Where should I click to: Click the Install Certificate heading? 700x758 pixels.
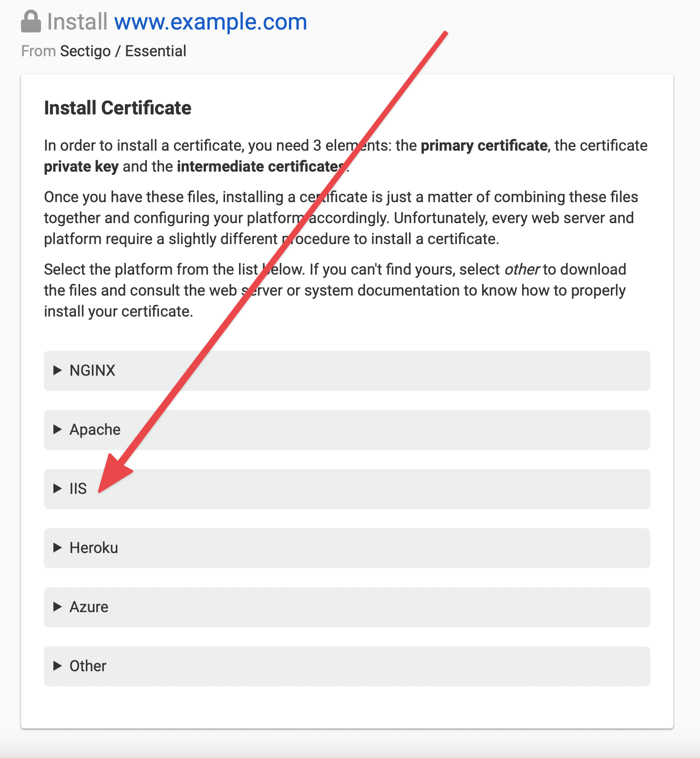(117, 108)
